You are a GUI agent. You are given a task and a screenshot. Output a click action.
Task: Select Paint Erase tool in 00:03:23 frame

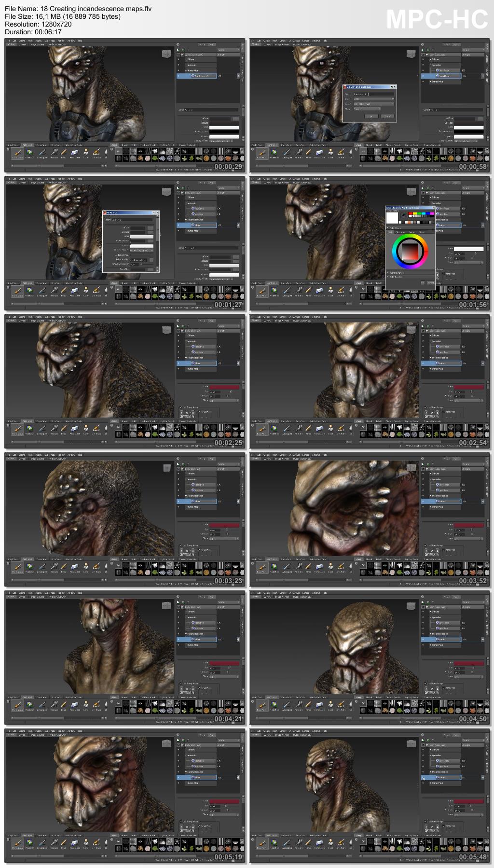click(75, 567)
